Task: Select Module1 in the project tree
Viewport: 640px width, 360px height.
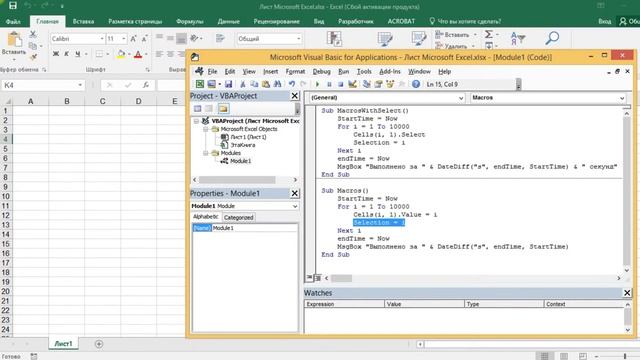Action: [x=240, y=161]
